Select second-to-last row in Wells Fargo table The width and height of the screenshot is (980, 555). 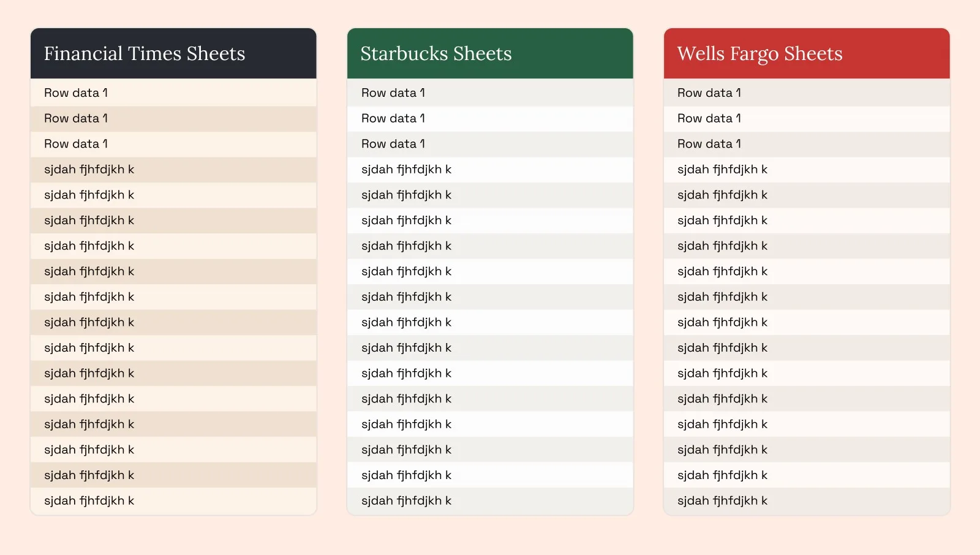coord(807,475)
